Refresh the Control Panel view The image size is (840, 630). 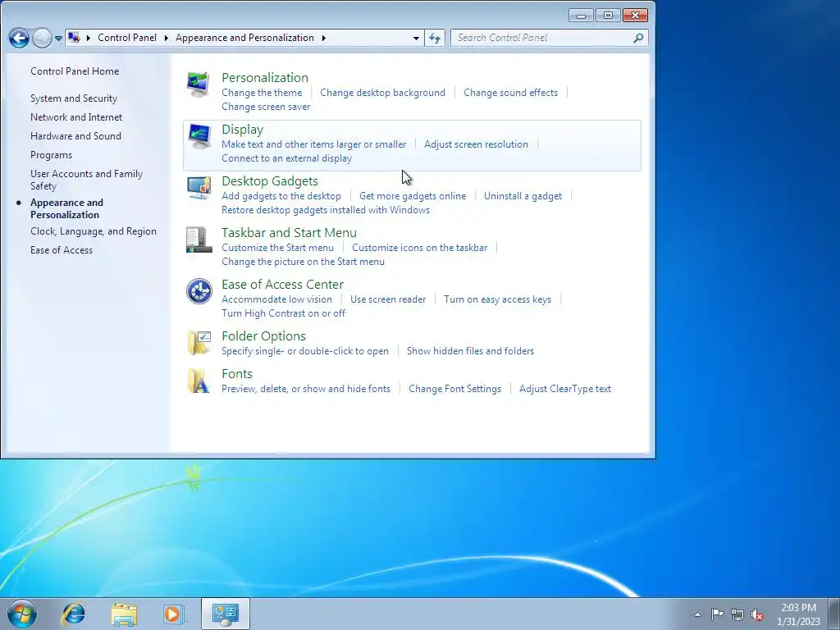435,38
